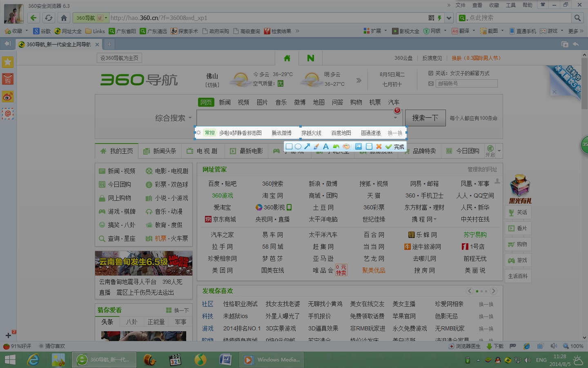Select the rectangle tool in the screenshot toolbar
The width and height of the screenshot is (588, 368).
point(289,146)
